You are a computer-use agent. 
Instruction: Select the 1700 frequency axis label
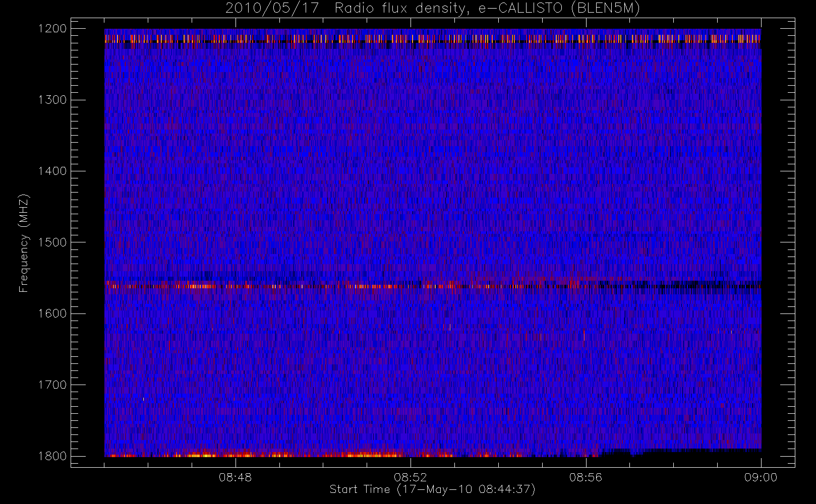[52, 385]
